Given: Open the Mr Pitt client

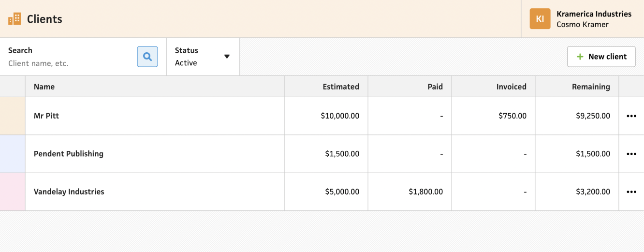Looking at the screenshot, I should pyautogui.click(x=46, y=116).
